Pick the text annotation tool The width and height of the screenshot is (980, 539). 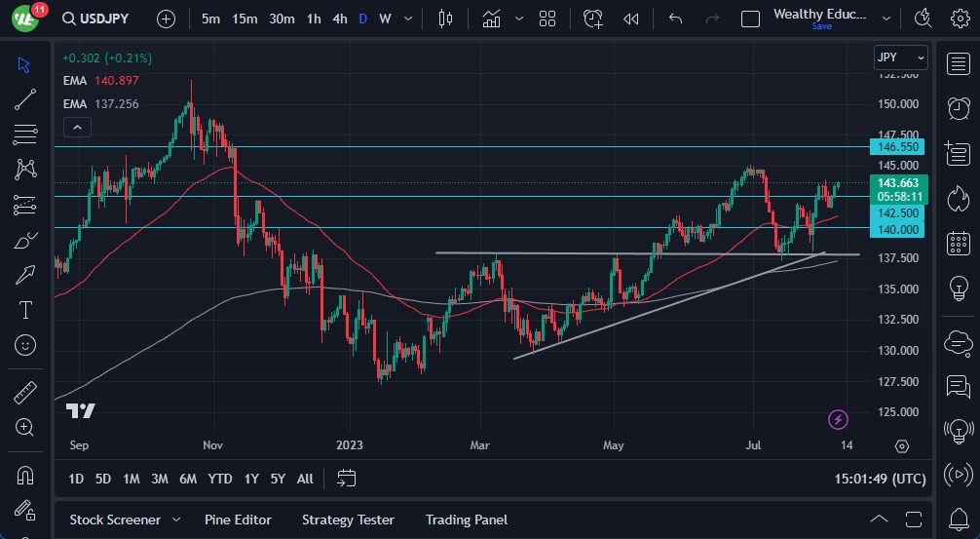(25, 310)
